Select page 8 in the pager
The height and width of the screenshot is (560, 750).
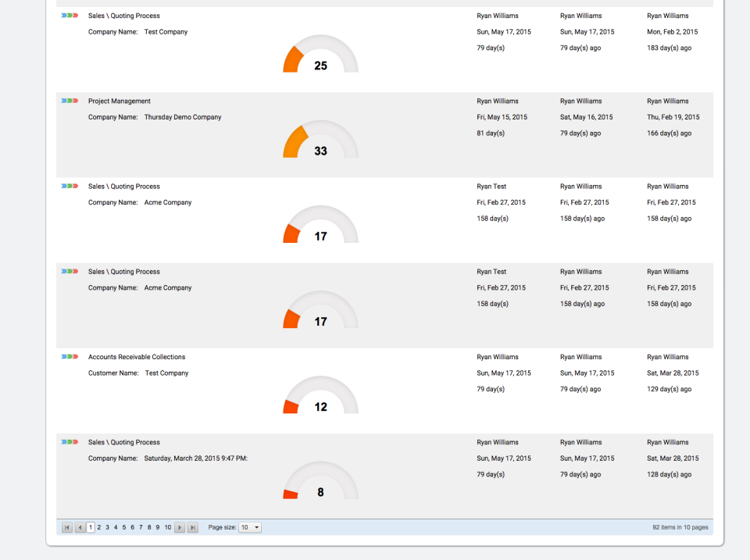tap(149, 527)
